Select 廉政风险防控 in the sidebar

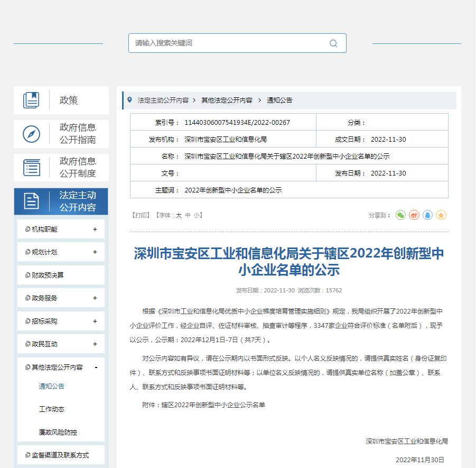tap(58, 432)
